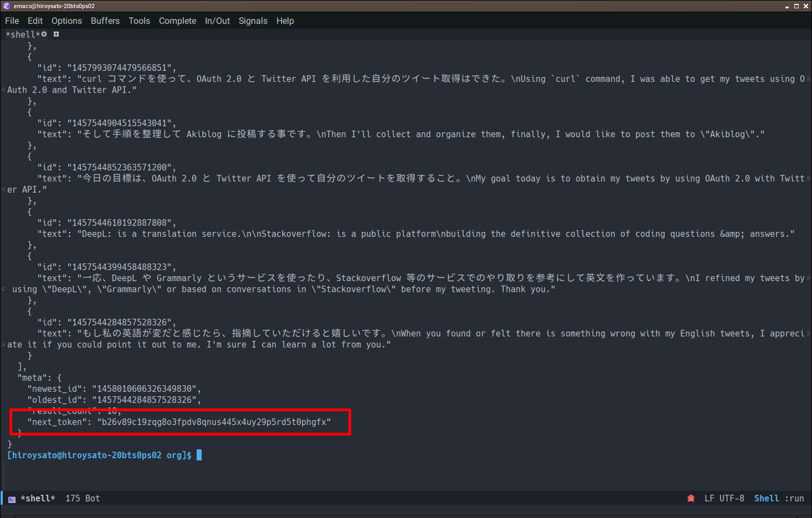Open the Complete menu
This screenshot has width=812, height=518.
tap(177, 20)
